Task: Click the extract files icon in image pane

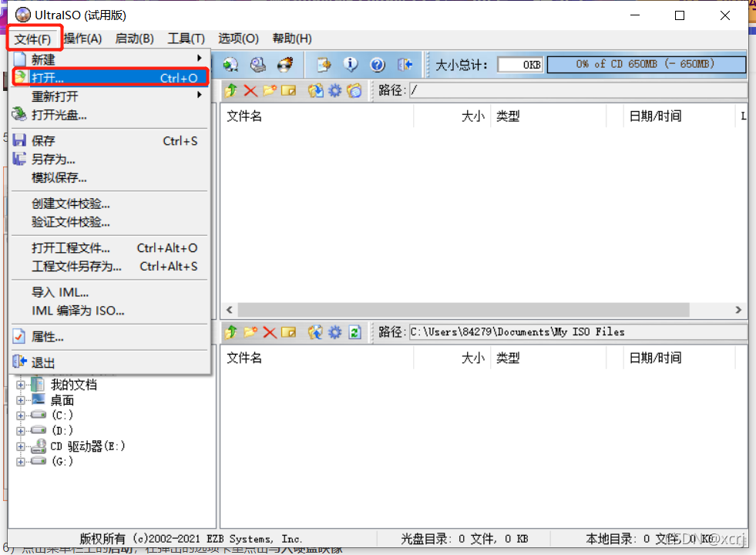Action: click(x=316, y=90)
